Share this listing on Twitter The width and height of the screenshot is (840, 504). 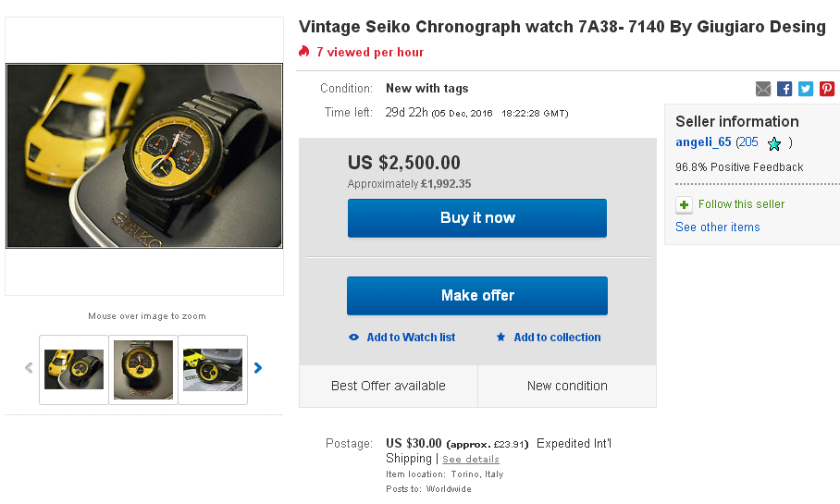[x=806, y=89]
